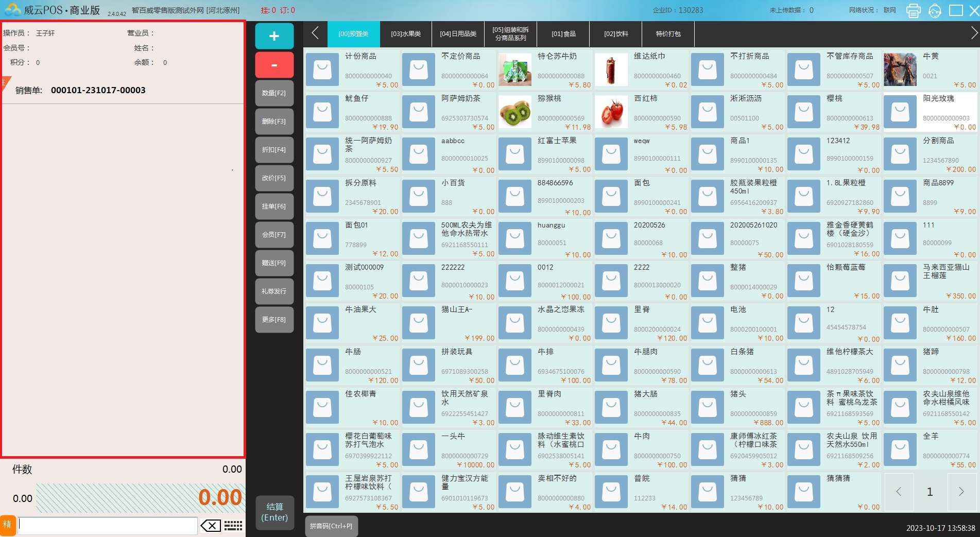
Task: Open the [02]饮料 category tab
Action: (x=616, y=34)
